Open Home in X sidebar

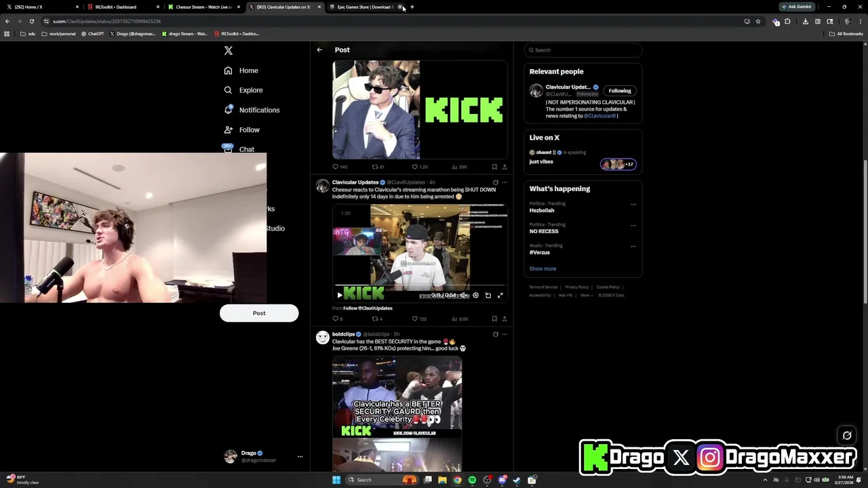(241, 70)
